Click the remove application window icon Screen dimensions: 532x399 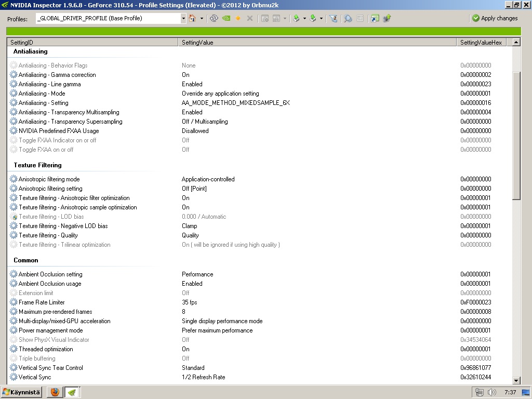pyautogui.click(x=276, y=18)
